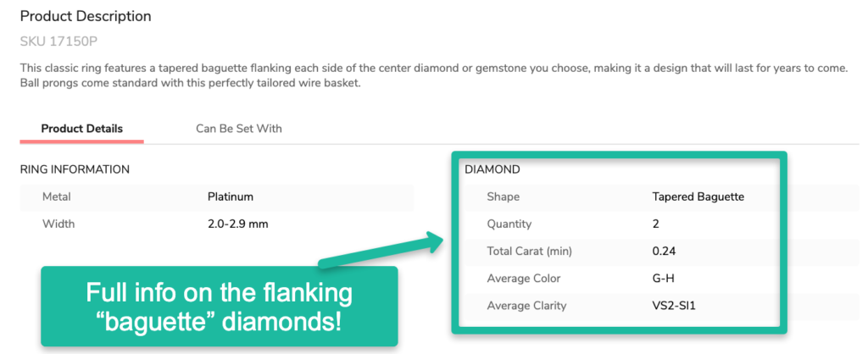Click the Product Description heading
The image size is (868, 354).
point(86,16)
